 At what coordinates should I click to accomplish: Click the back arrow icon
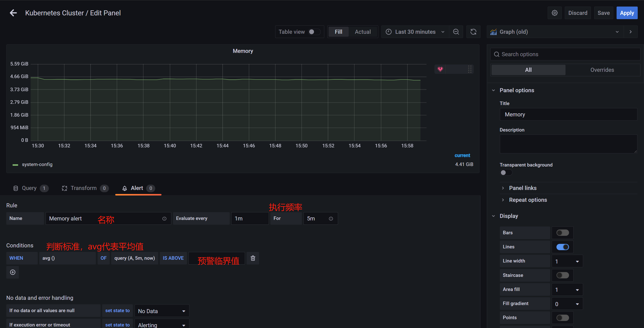(x=13, y=13)
